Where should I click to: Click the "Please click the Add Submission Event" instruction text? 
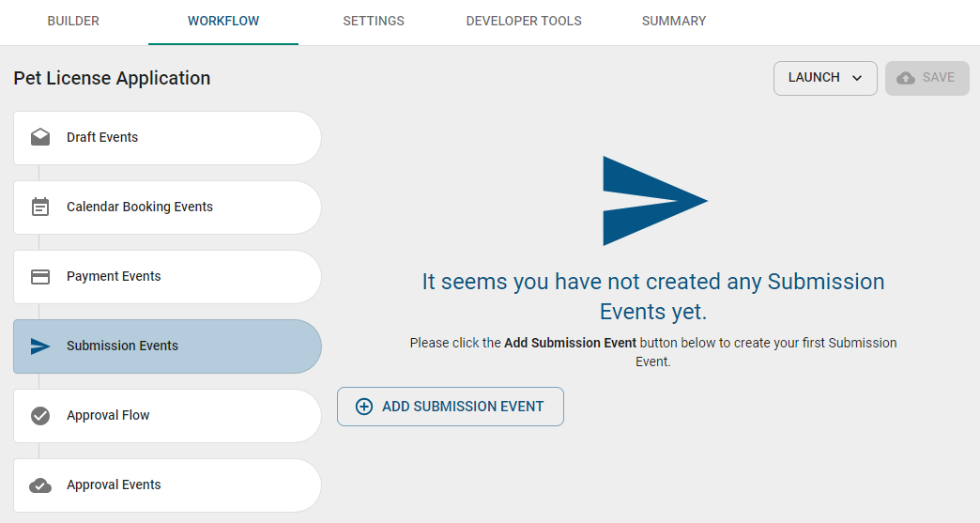point(653,352)
